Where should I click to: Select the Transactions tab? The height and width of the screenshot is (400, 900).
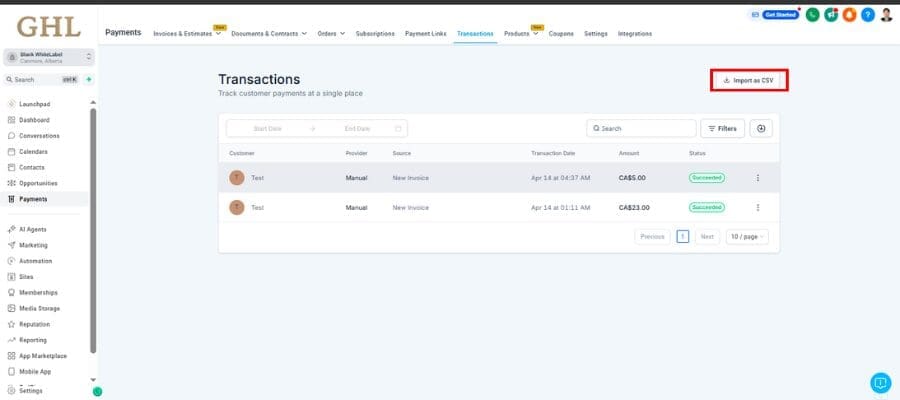click(x=475, y=34)
